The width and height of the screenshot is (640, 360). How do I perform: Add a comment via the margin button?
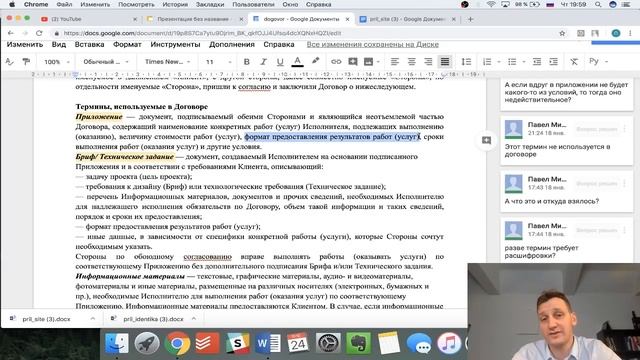click(x=486, y=140)
